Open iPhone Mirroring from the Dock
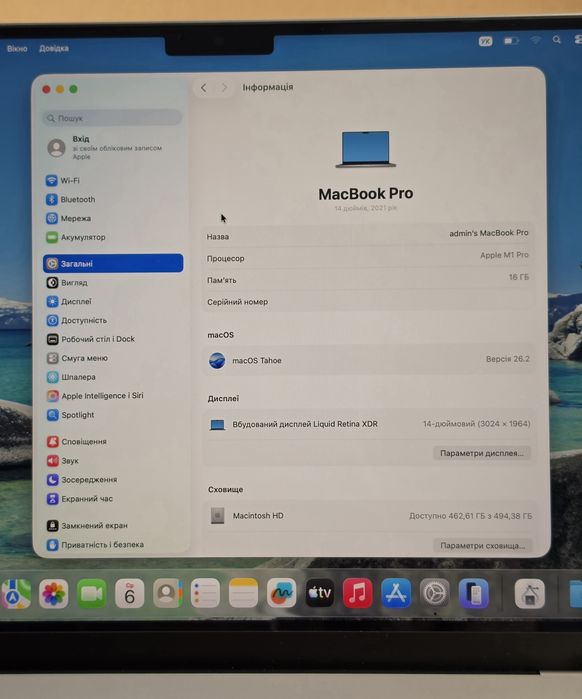This screenshot has height=699, width=582. (473, 594)
